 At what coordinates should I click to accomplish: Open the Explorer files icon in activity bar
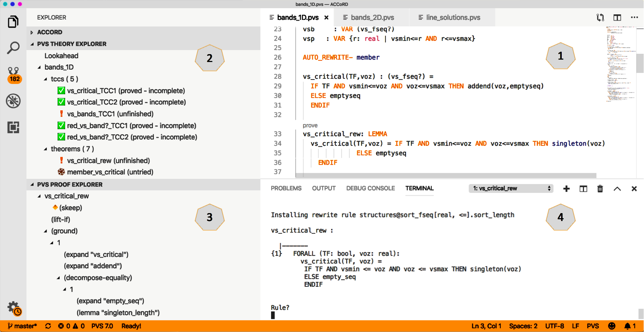coord(13,22)
